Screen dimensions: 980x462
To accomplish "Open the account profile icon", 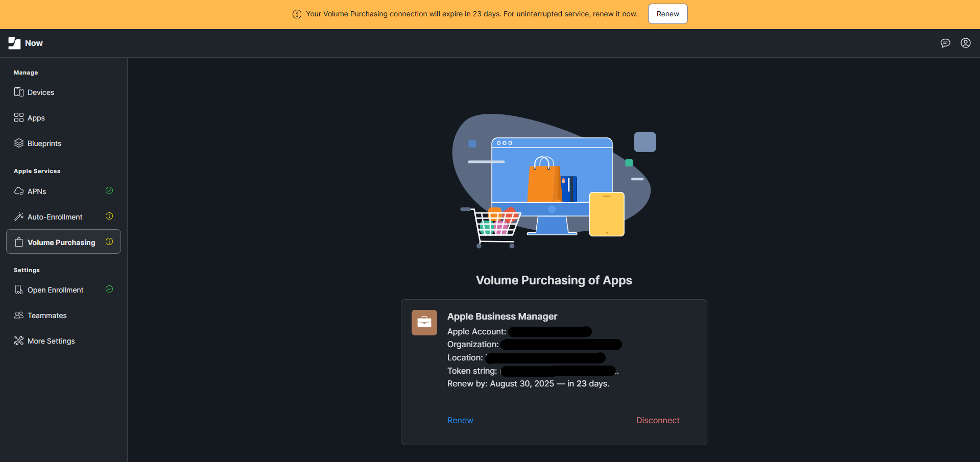I will 966,43.
